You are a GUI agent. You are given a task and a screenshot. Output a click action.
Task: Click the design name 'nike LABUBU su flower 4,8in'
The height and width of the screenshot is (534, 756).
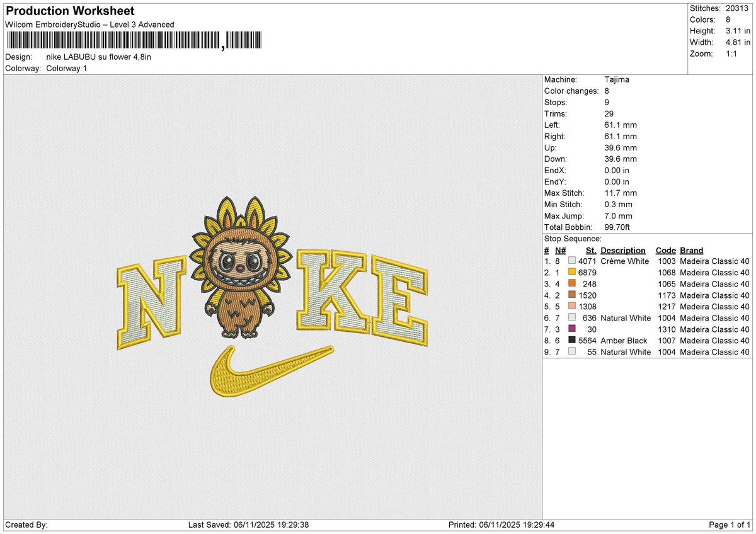pyautogui.click(x=98, y=57)
